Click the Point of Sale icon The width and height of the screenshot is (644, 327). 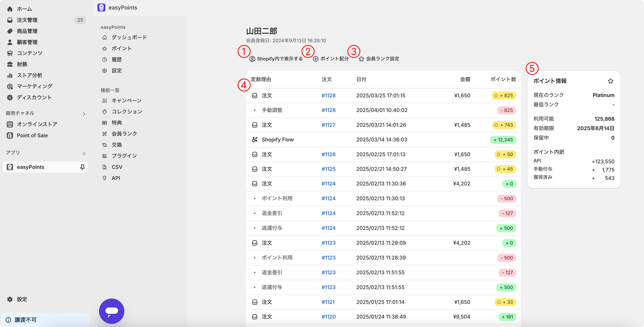click(x=10, y=135)
